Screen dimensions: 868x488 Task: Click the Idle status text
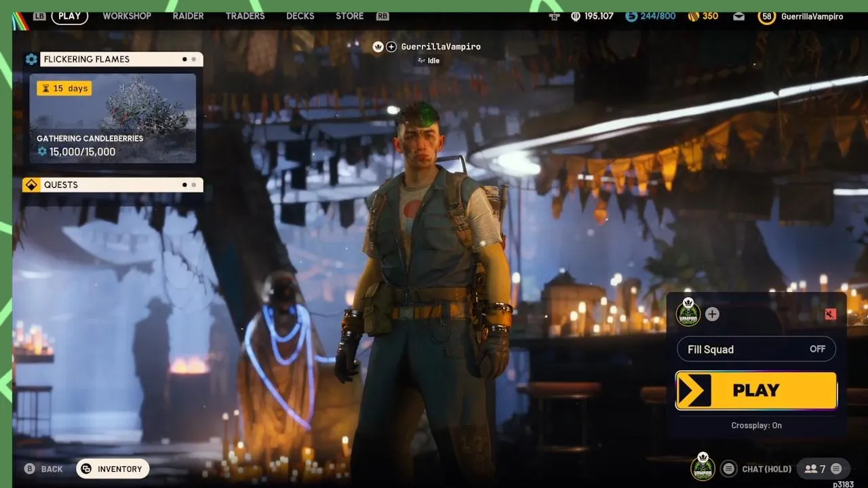point(433,60)
